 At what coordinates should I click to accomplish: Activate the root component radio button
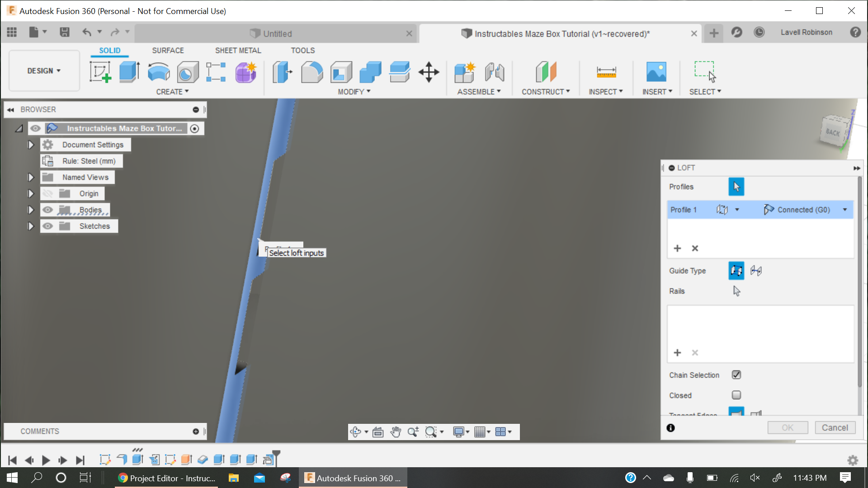194,128
